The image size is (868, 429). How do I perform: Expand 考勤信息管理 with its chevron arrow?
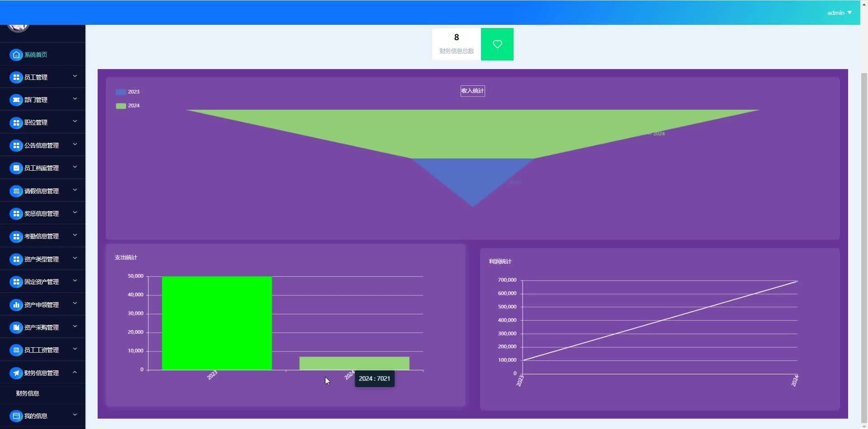pyautogui.click(x=75, y=235)
